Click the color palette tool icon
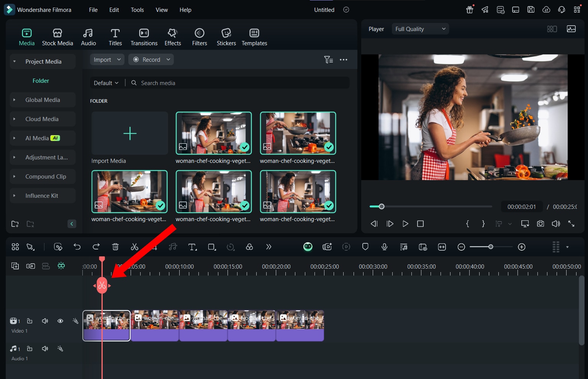The height and width of the screenshot is (379, 588). pos(249,247)
